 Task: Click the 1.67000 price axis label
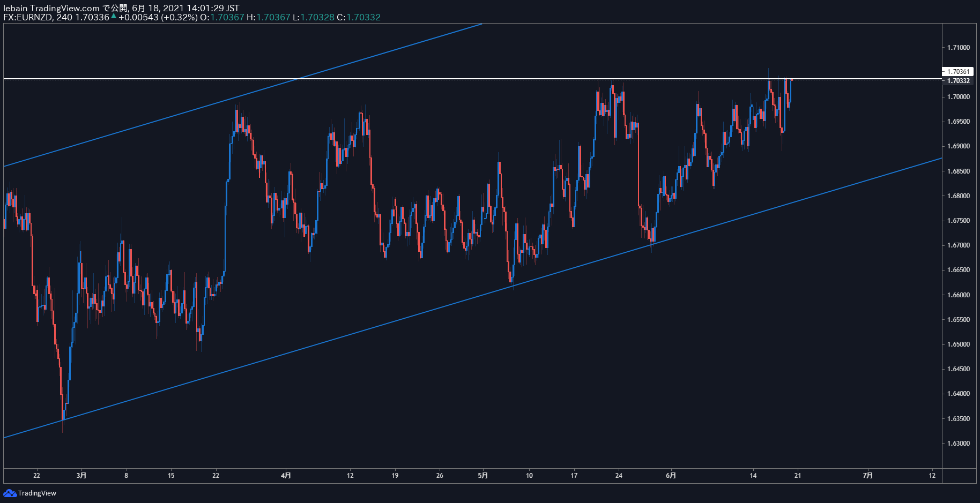[958, 245]
